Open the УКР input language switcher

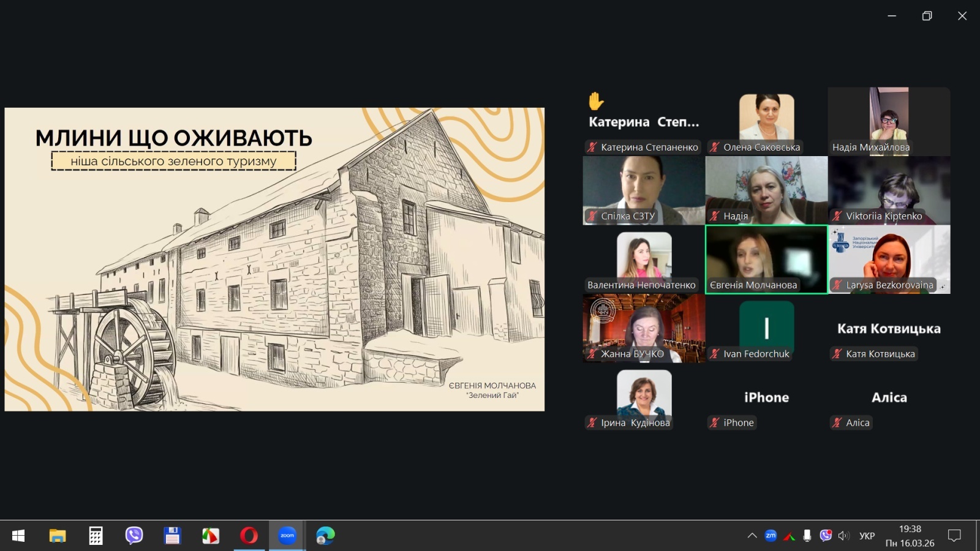coord(867,536)
